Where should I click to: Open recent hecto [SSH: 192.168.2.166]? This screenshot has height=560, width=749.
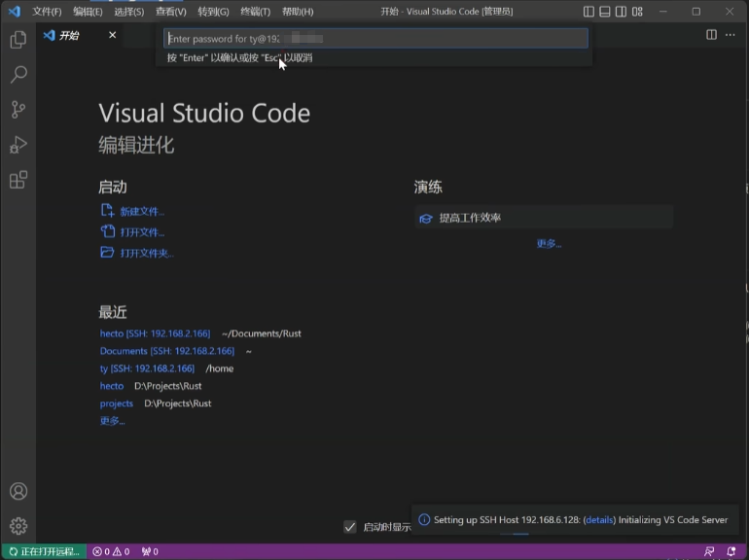[155, 333]
